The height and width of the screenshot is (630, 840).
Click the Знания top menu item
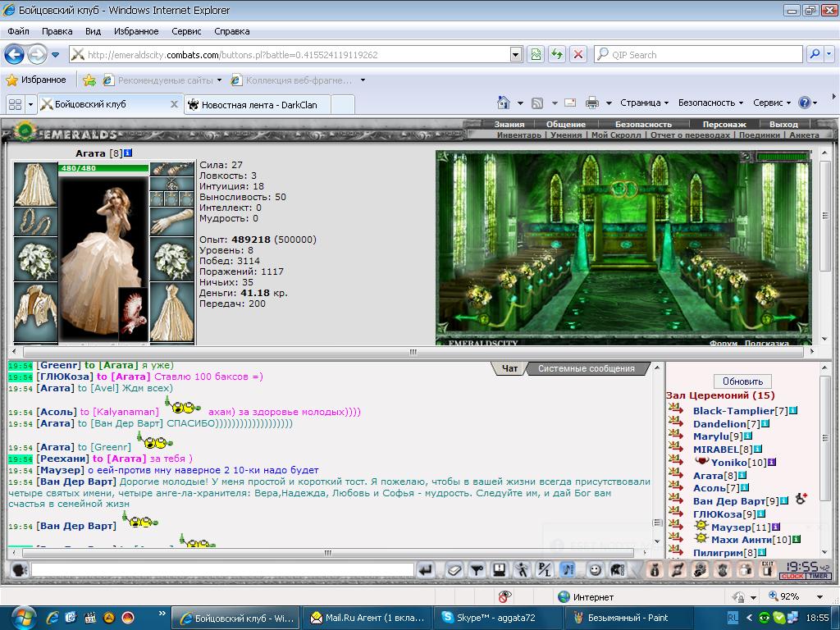(509, 125)
